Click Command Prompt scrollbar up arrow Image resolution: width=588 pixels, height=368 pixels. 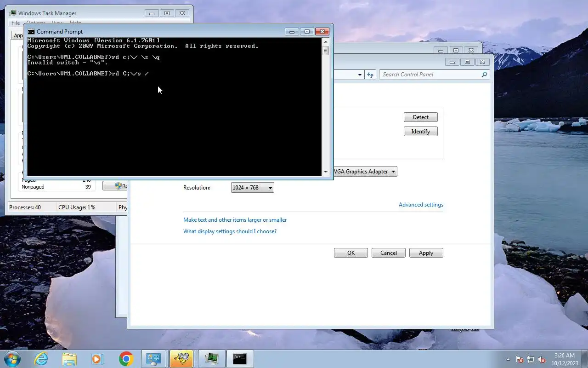[325, 41]
